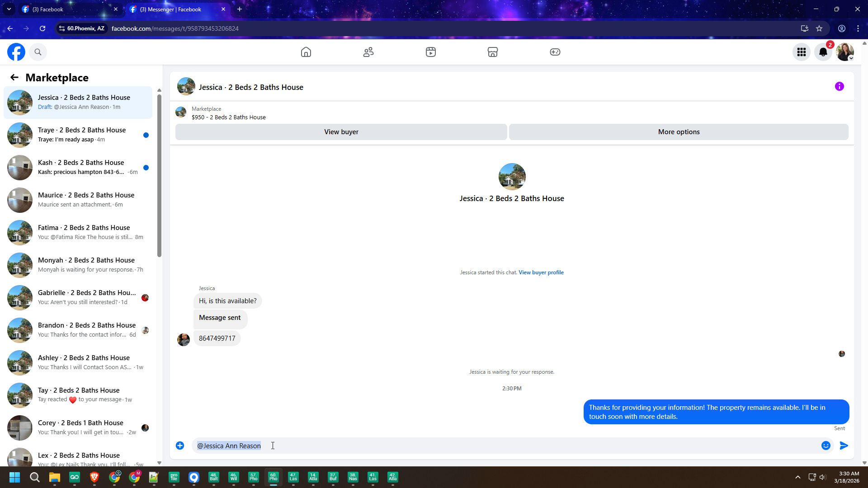Open the account profile picture menu
Image resolution: width=868 pixels, height=488 pixels.
click(845, 52)
